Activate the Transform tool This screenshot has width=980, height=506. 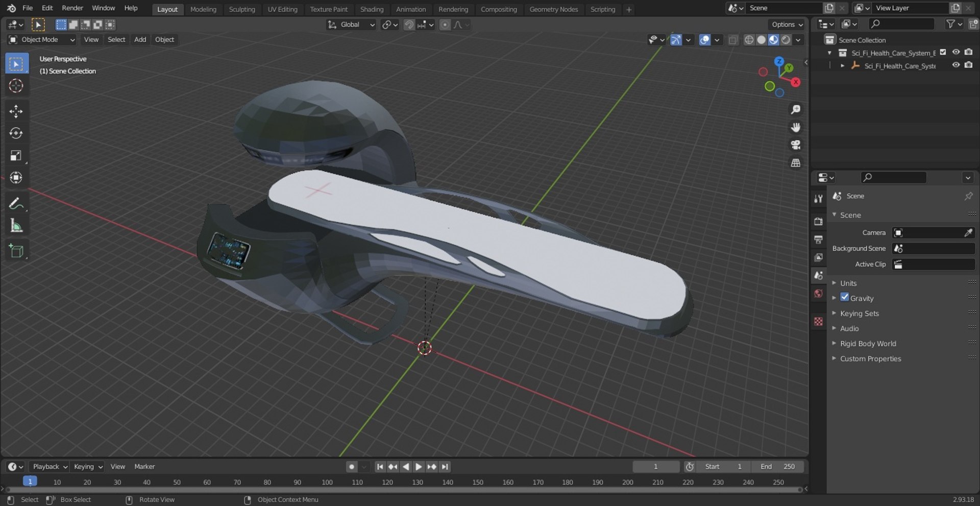coord(16,177)
